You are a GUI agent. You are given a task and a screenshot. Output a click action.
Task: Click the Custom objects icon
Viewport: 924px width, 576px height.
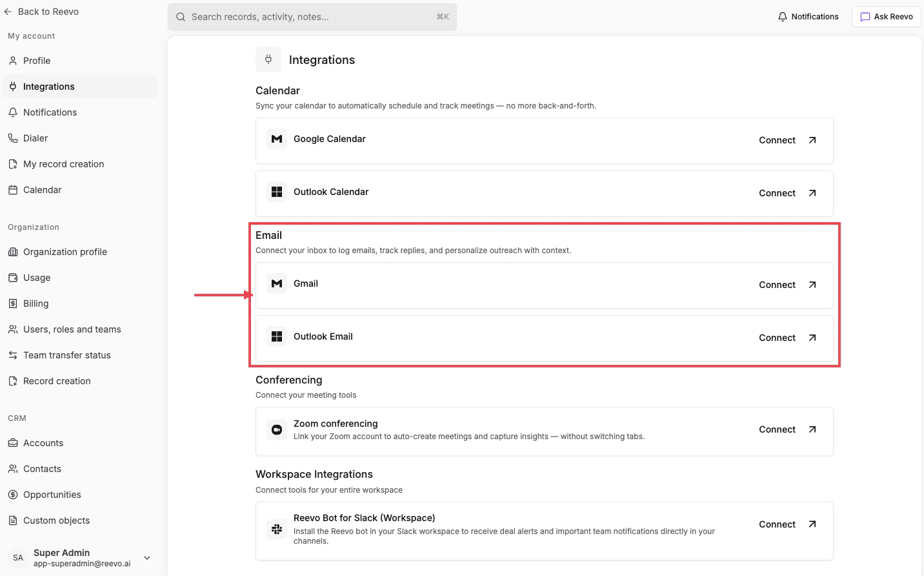[x=13, y=520]
